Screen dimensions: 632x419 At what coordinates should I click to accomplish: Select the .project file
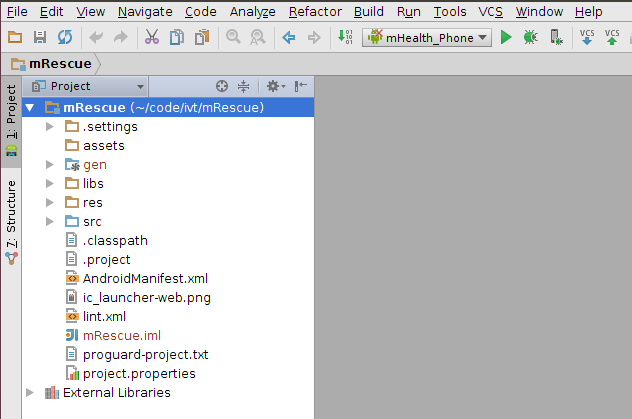pyautogui.click(x=106, y=259)
